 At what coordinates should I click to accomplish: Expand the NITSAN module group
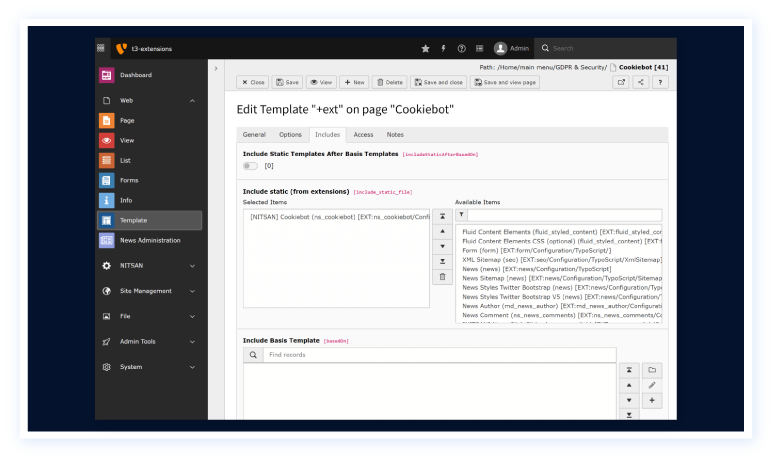(x=192, y=266)
